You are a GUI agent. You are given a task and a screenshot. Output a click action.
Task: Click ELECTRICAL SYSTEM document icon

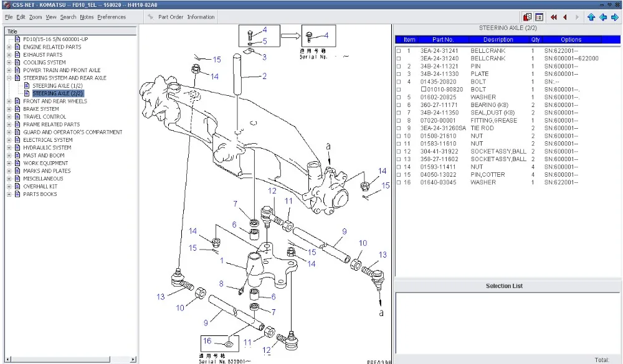point(17,140)
